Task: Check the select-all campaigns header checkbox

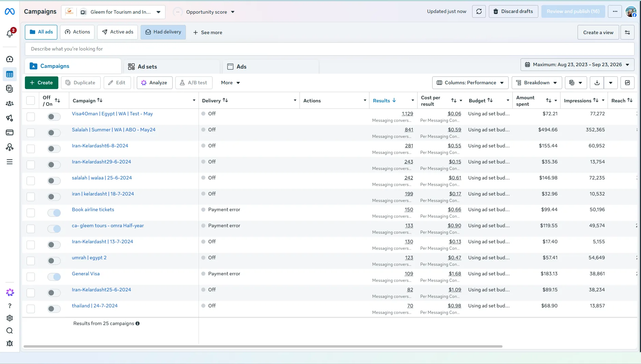Action: pyautogui.click(x=31, y=100)
